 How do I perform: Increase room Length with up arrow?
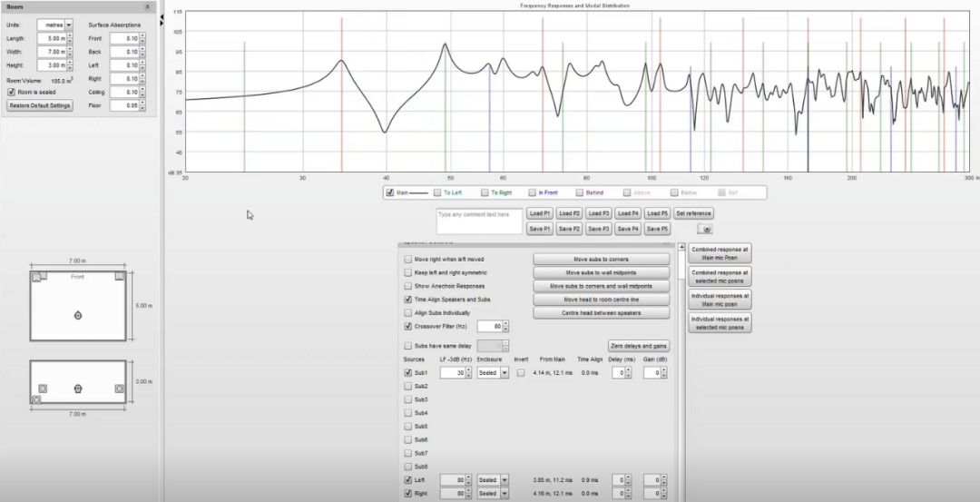tap(69, 35)
